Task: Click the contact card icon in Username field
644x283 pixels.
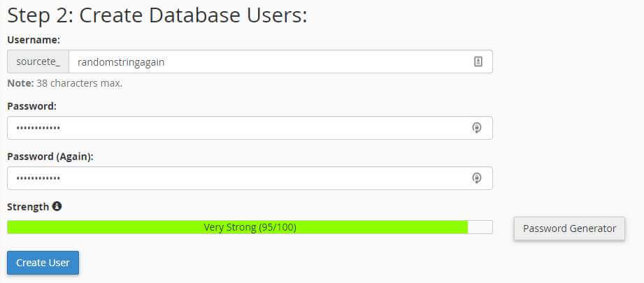Action: (478, 61)
